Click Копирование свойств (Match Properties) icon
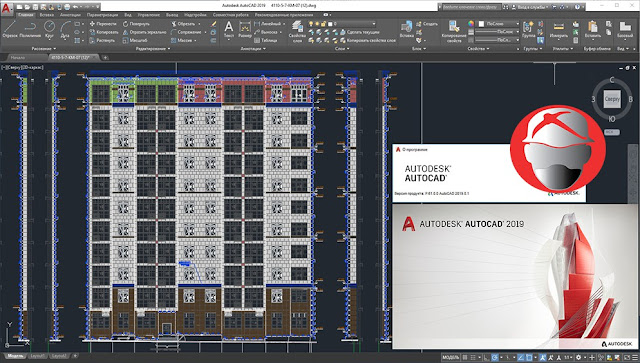 point(454,31)
